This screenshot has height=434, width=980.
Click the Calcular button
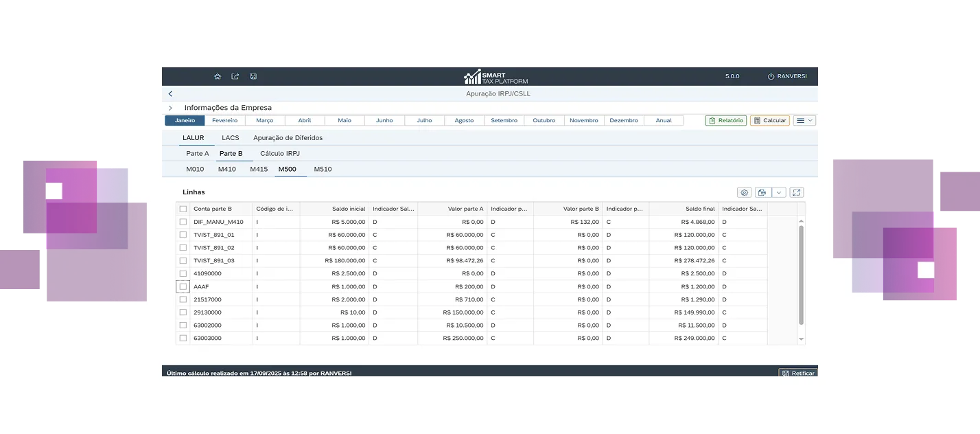coord(769,119)
